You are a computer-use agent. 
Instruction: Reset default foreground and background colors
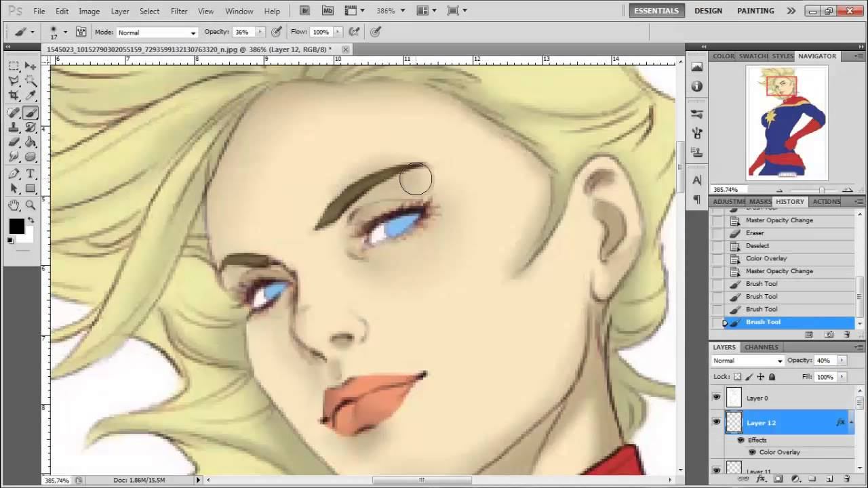click(x=10, y=241)
